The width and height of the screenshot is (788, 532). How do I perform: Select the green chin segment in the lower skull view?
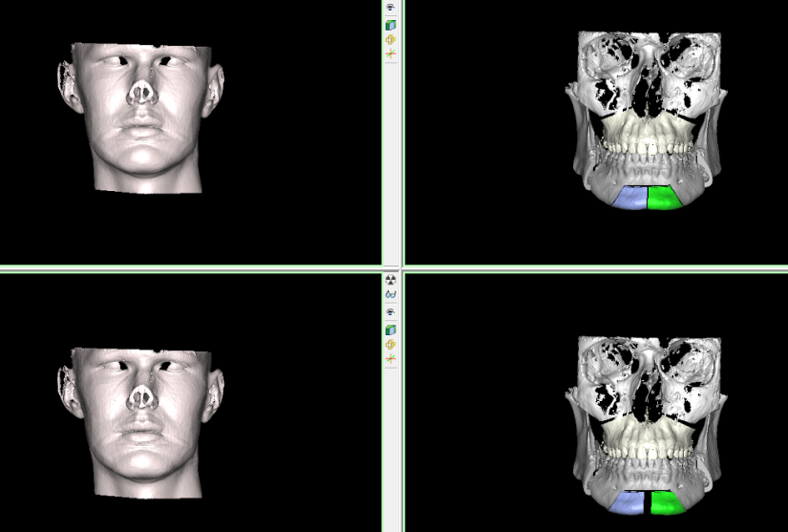coord(667,502)
